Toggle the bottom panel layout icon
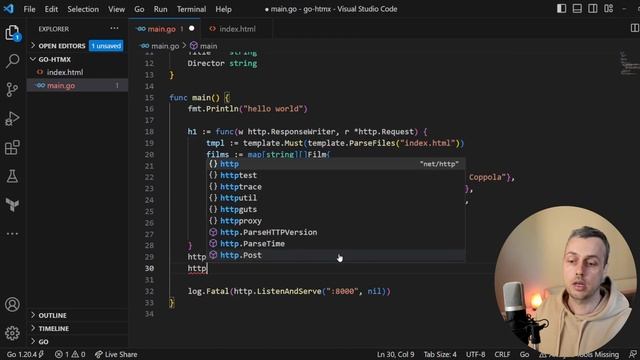 coord(577,9)
